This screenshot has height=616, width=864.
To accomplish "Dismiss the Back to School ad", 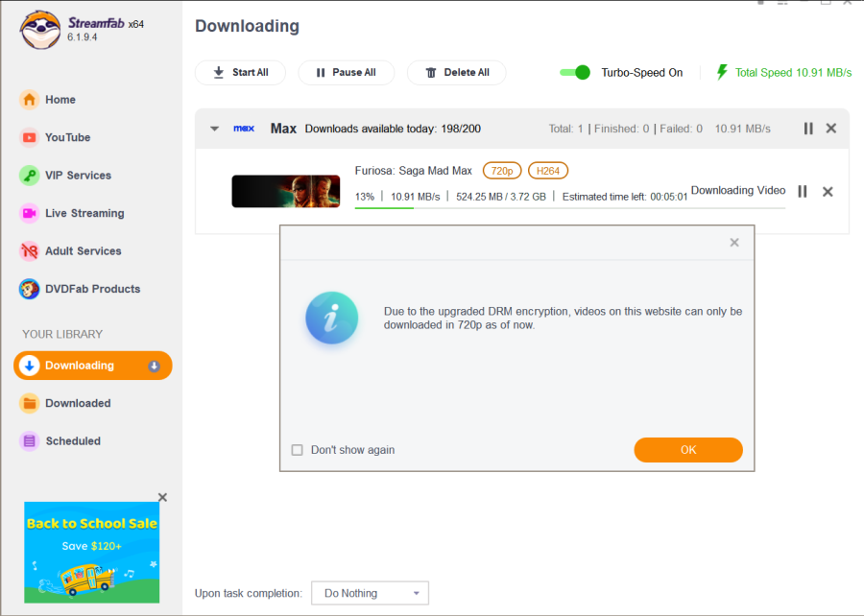I will pos(162,498).
